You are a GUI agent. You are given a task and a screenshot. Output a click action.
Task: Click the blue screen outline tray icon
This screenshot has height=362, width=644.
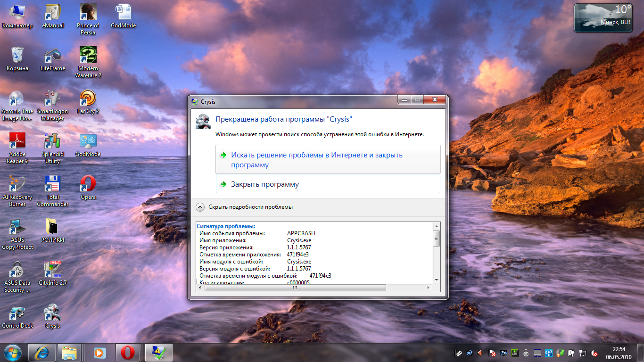pos(537,353)
